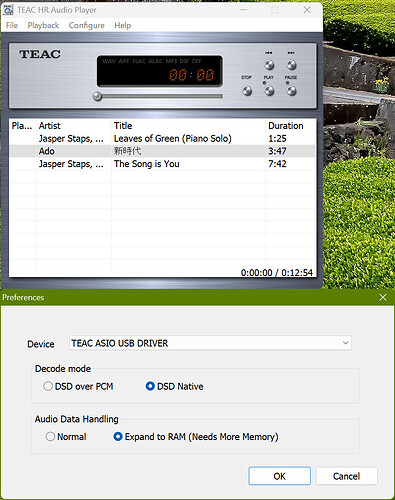Select DSD Native decode mode
Image resolution: width=395 pixels, height=500 pixels.
[x=175, y=386]
